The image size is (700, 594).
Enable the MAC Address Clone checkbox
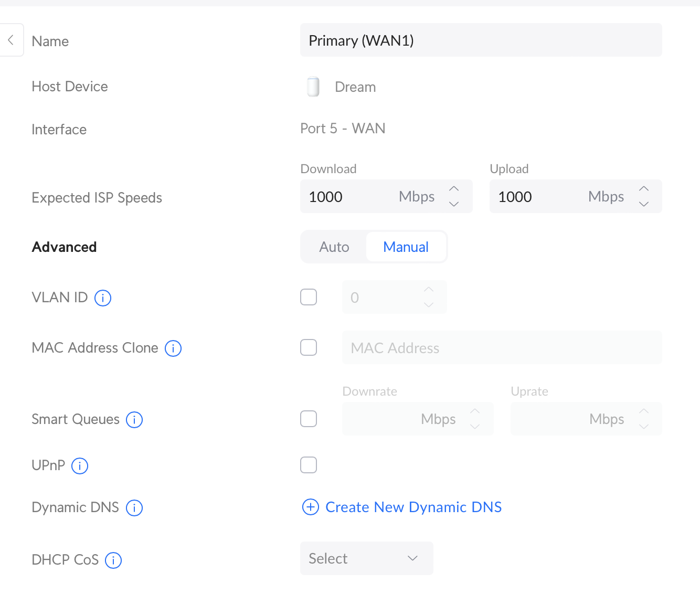(x=309, y=347)
